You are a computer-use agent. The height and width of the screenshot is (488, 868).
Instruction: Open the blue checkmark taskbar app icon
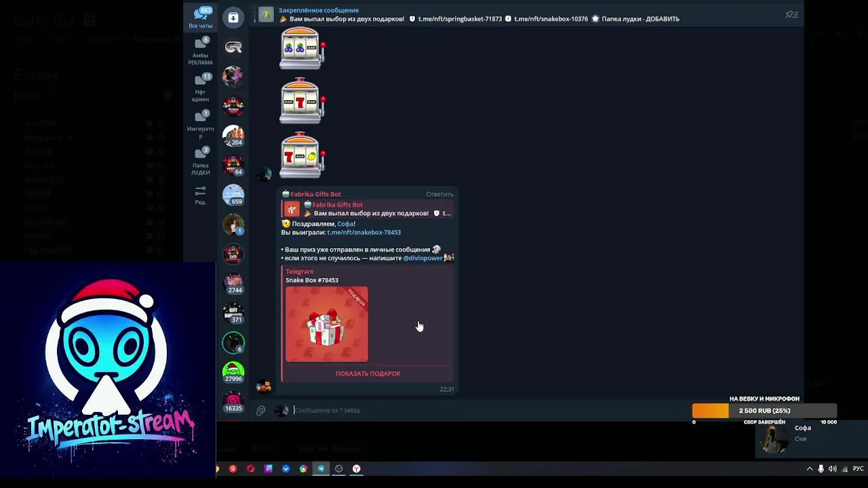click(285, 468)
